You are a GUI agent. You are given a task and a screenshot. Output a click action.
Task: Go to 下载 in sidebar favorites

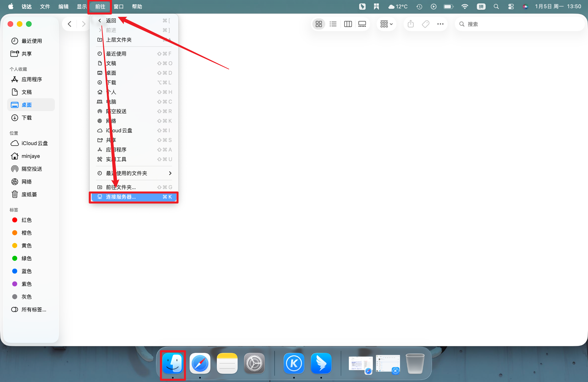27,118
